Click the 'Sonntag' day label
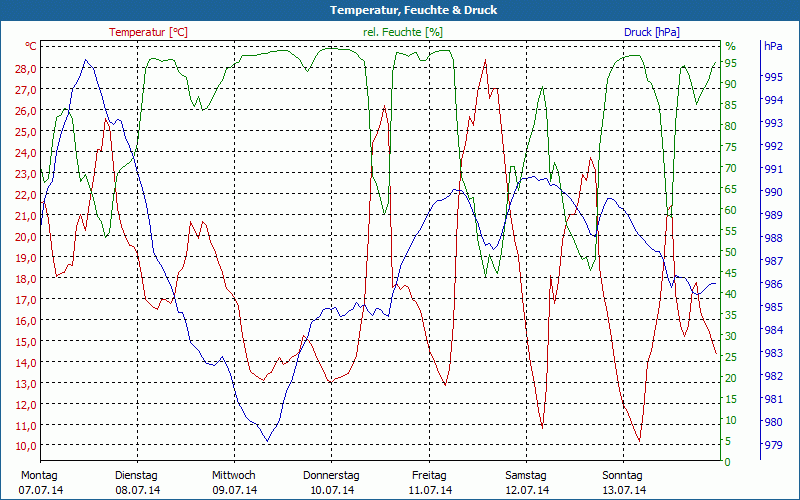Viewport: 800px width, 500px height. (x=622, y=475)
